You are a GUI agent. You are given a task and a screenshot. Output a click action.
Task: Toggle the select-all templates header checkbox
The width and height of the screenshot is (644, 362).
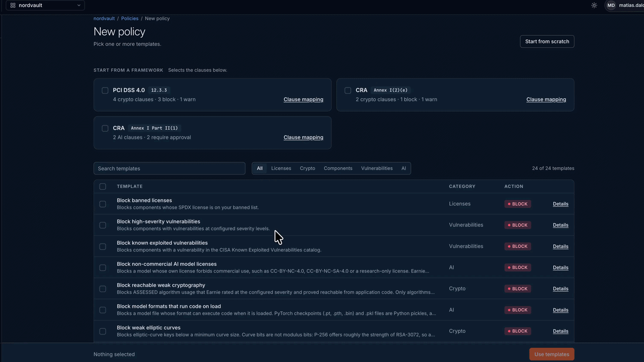tap(103, 186)
